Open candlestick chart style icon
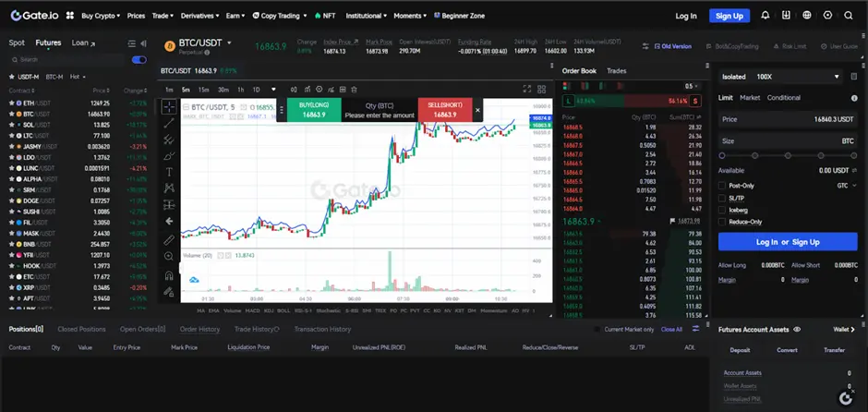868x412 pixels. 294,90
